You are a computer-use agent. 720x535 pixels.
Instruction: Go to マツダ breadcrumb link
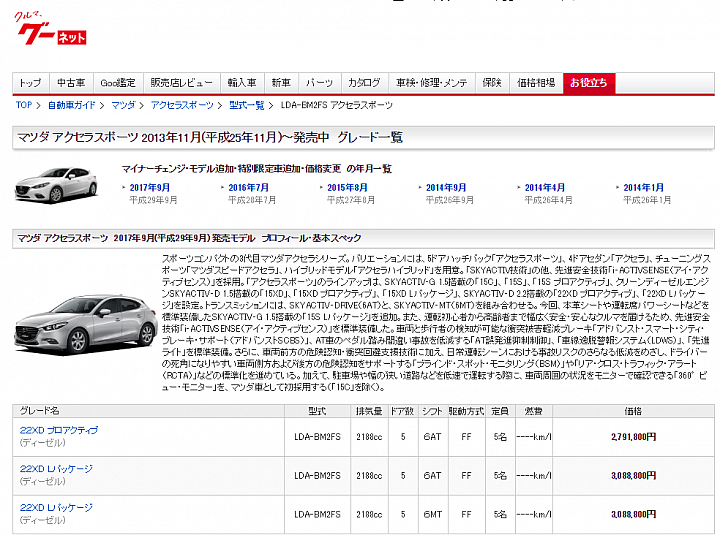(x=124, y=105)
